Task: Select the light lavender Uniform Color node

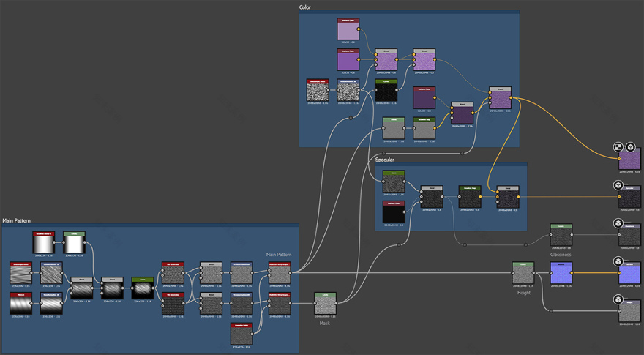Action: click(348, 30)
